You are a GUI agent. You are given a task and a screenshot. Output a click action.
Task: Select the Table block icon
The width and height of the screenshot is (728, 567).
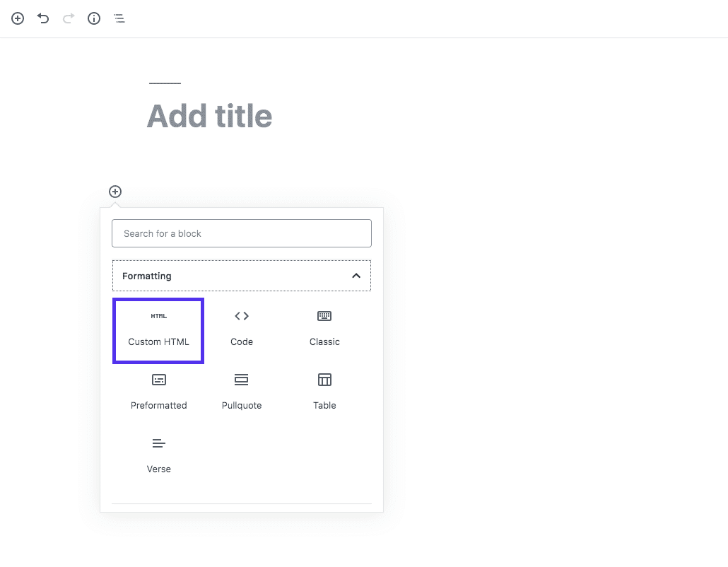pyautogui.click(x=324, y=380)
